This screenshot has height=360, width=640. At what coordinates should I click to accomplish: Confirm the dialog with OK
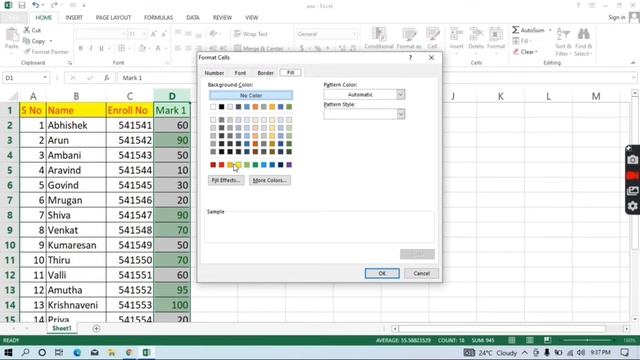click(382, 273)
